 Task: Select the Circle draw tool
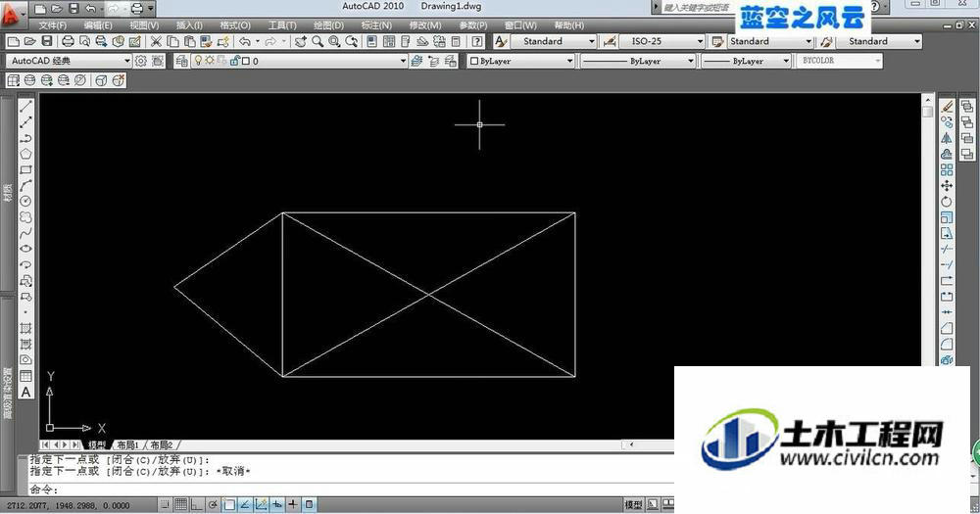25,201
